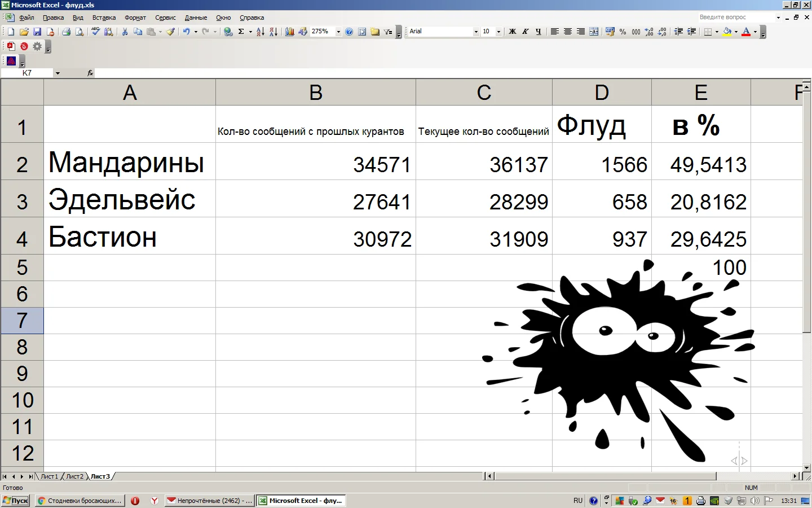
Task: Open the insert function fx button
Action: [x=90, y=73]
